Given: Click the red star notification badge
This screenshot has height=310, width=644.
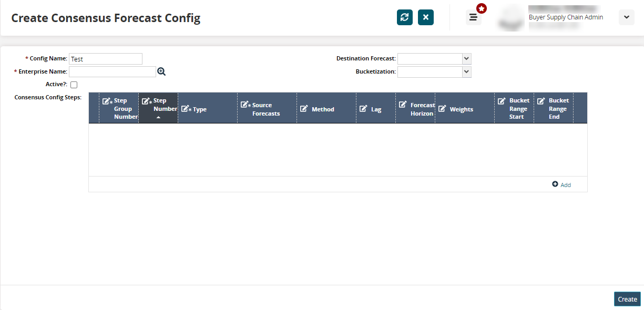Looking at the screenshot, I should point(481,9).
